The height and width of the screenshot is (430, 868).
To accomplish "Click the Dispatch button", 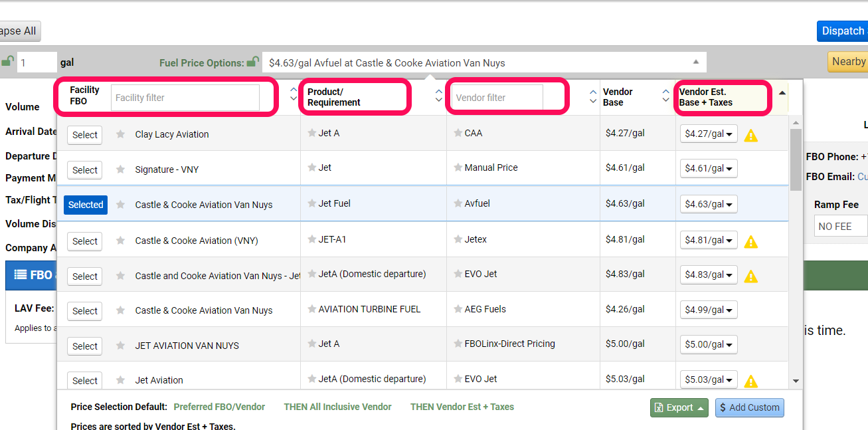I will 842,31.
